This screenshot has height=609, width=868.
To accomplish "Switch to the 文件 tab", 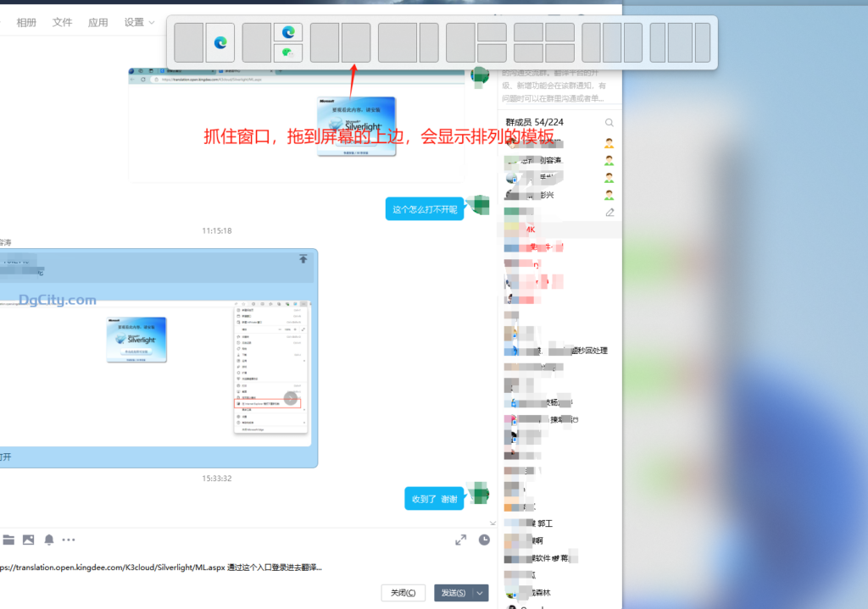I will [62, 22].
